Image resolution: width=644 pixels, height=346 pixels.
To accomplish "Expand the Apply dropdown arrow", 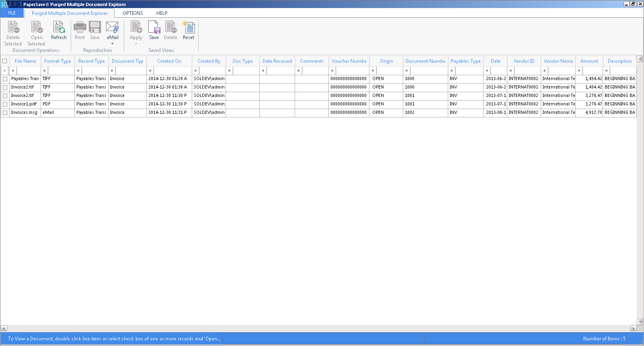I will 136,43.
